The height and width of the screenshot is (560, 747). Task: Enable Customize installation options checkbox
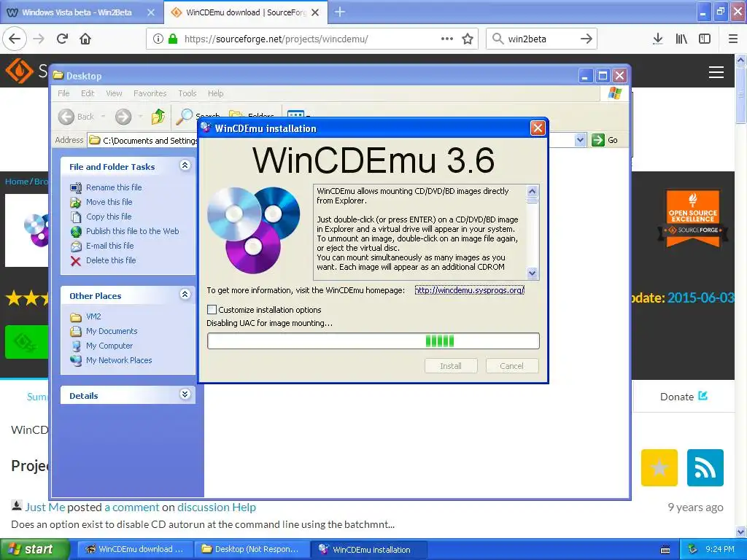[x=212, y=309]
